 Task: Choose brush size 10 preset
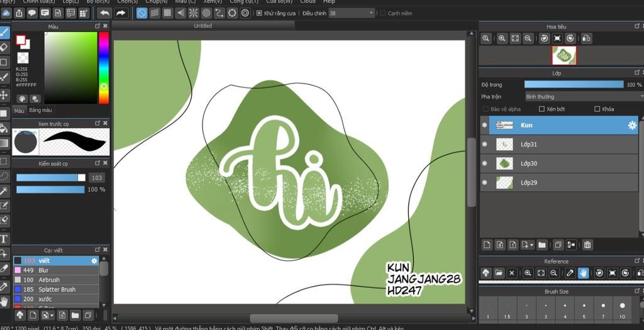622,310
